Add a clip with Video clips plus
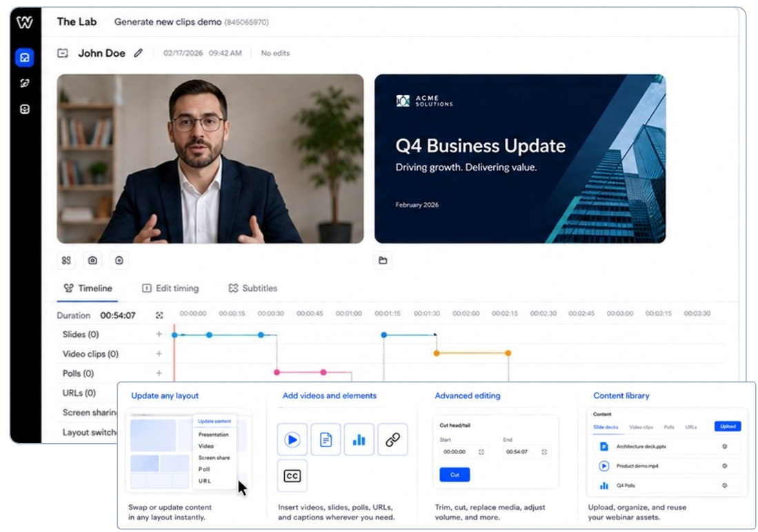758x532 pixels. point(159,354)
